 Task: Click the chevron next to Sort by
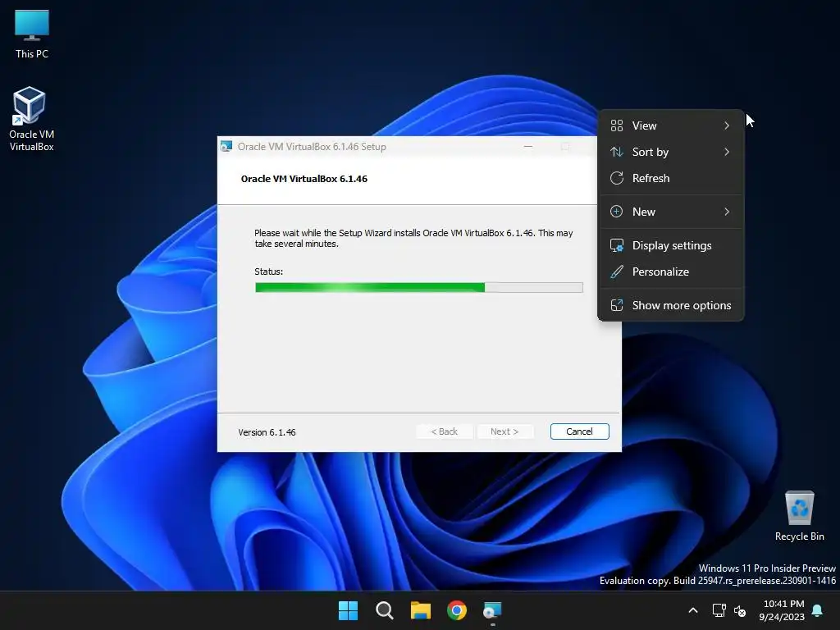(727, 152)
